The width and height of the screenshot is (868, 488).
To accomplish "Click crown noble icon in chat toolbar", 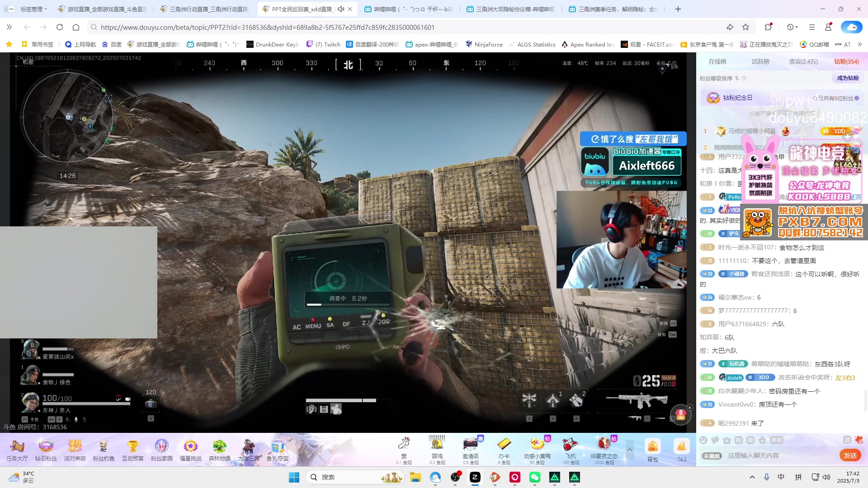I will click(x=727, y=440).
